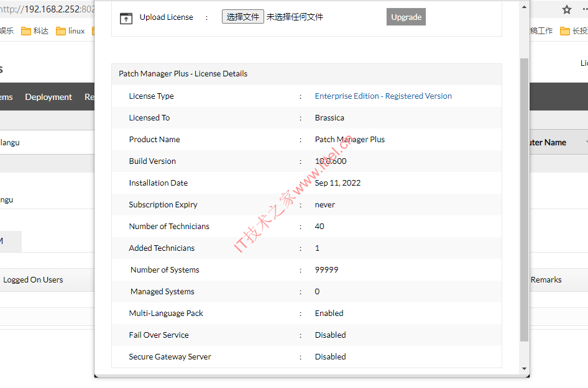Click the Logged On Users column header

(33, 280)
